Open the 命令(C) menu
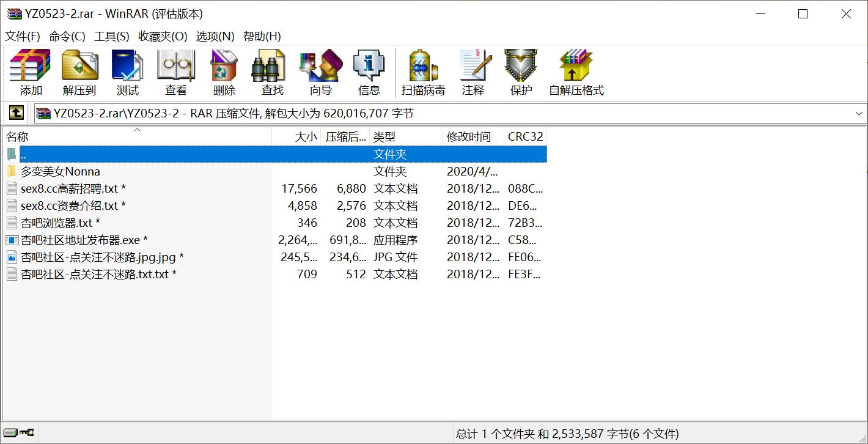Image resolution: width=868 pixels, height=444 pixels. click(x=67, y=36)
